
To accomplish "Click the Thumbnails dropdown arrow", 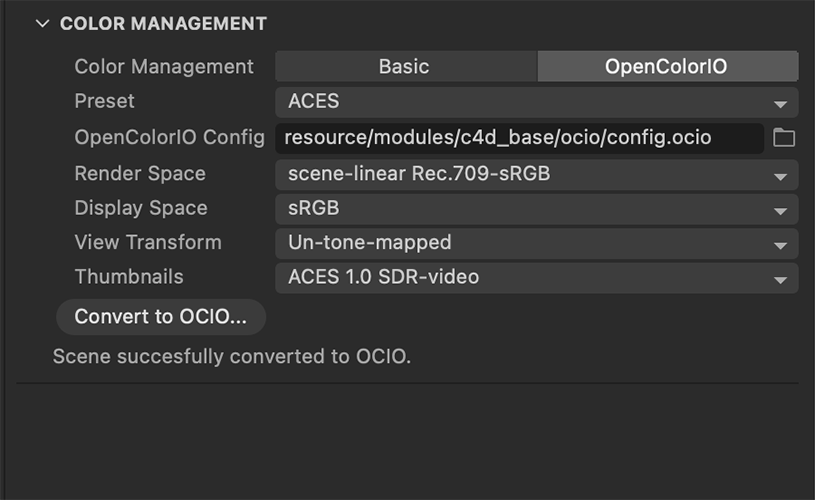I will (780, 280).
